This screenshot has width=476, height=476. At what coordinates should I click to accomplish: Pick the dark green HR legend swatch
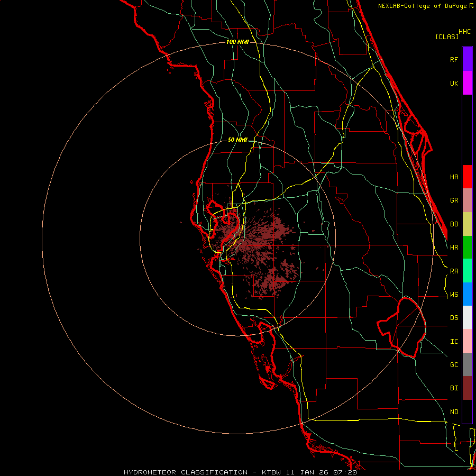pos(467,248)
